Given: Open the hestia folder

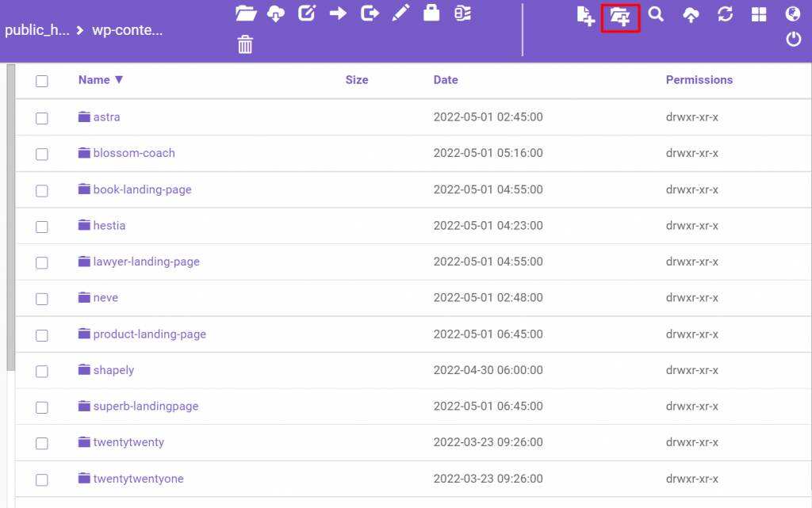Looking at the screenshot, I should click(x=109, y=226).
